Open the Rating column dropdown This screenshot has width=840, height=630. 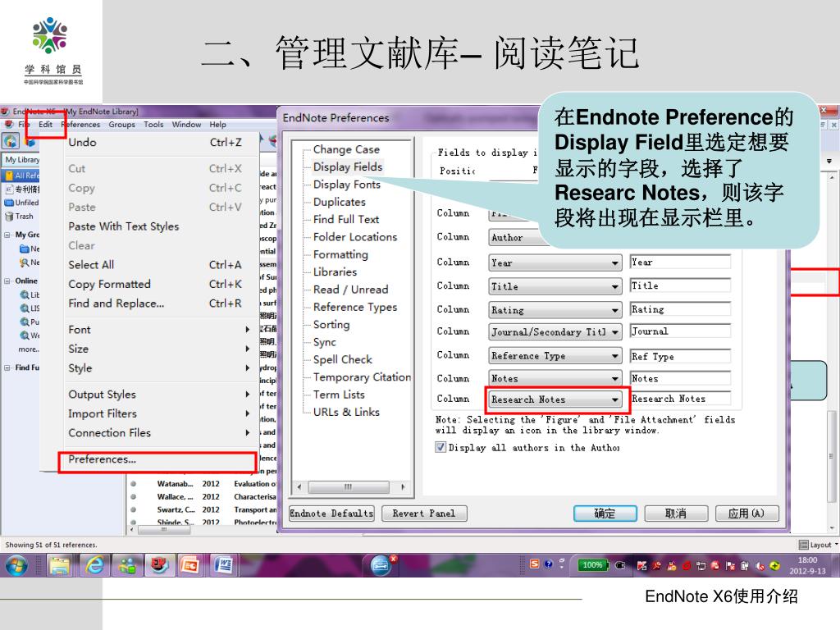615,310
